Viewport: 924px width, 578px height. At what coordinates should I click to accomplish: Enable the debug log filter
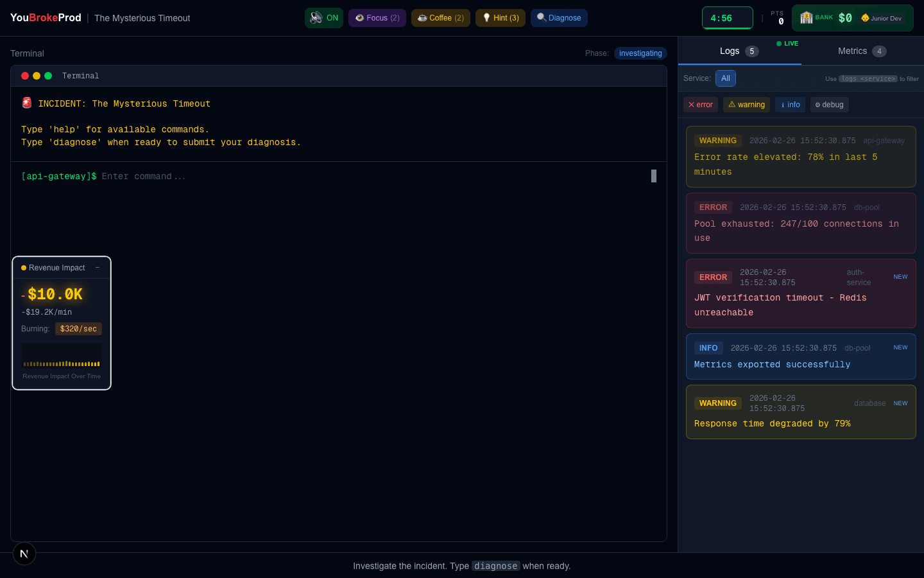829,104
